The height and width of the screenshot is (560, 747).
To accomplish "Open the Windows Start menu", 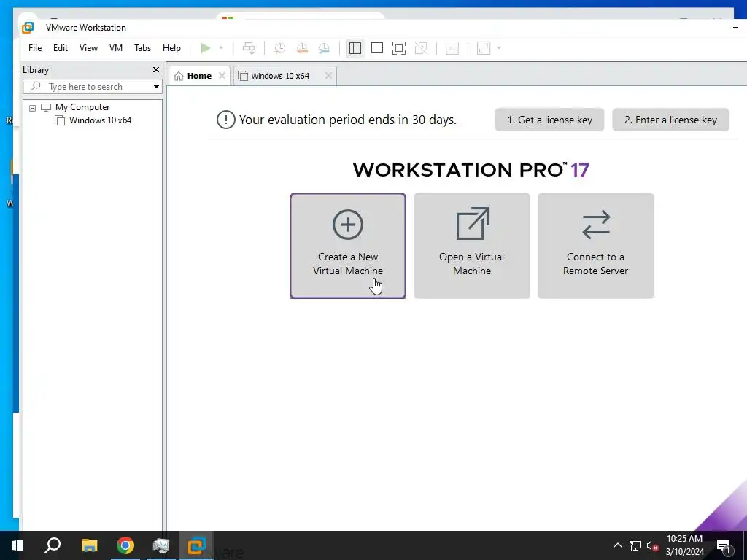I will point(18,545).
